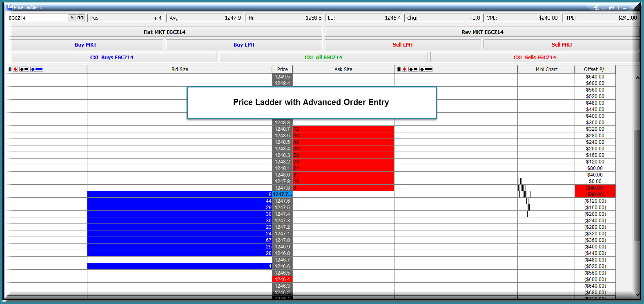644x304 pixels.
Task: Click the Pos: +4 position field
Action: (126, 18)
